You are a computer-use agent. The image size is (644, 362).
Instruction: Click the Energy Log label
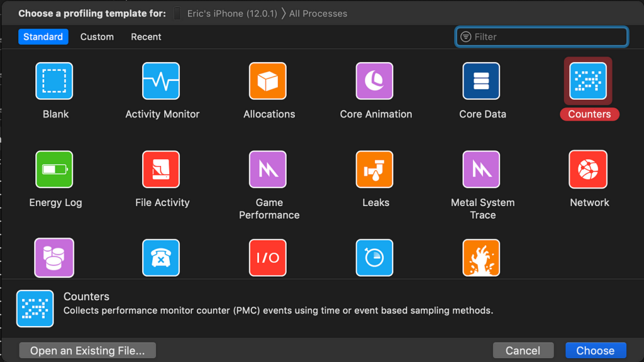[55, 203]
